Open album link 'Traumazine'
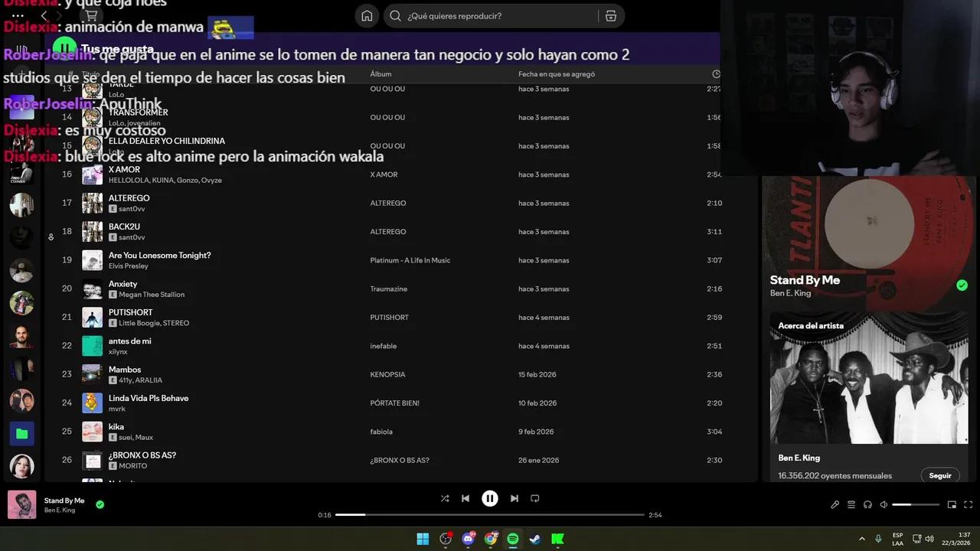Image resolution: width=980 pixels, height=551 pixels. (x=388, y=289)
